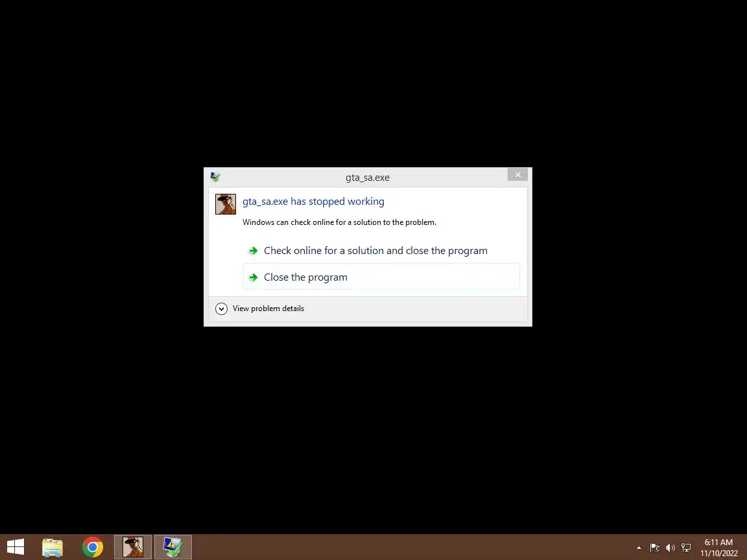Open the network status tray icon
Image resolution: width=747 pixels, height=560 pixels.
coord(686,548)
